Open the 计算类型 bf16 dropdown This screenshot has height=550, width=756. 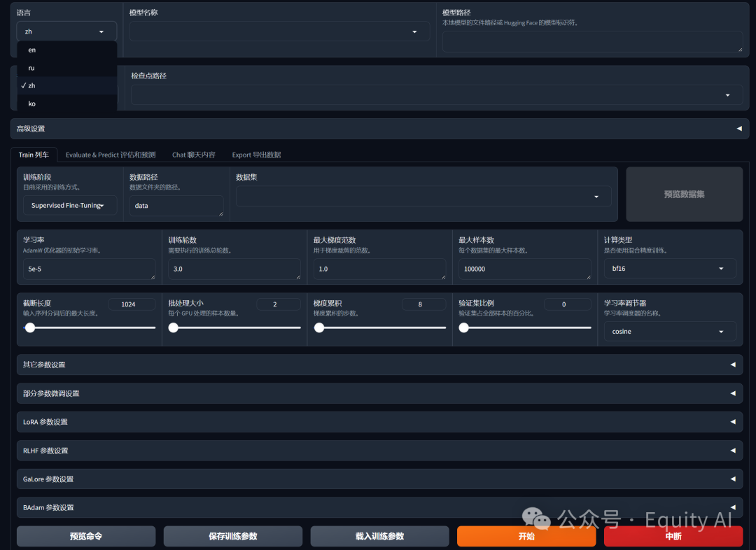tap(669, 269)
